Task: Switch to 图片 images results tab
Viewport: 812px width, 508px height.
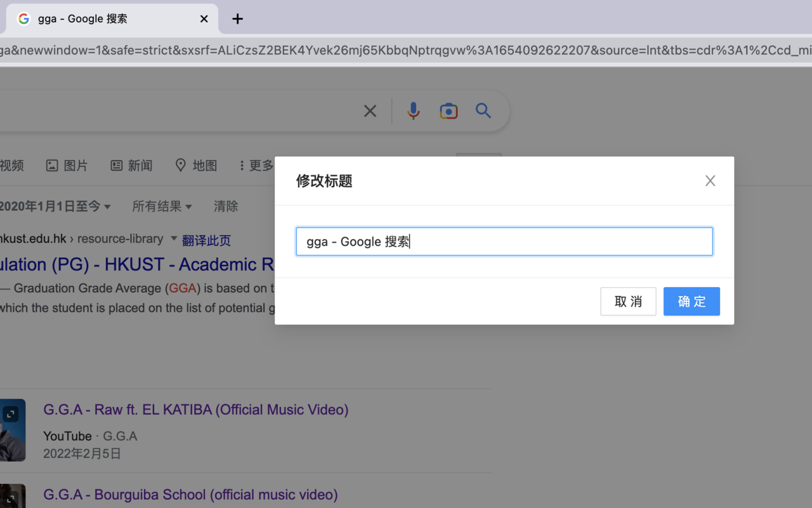Action: pos(67,166)
